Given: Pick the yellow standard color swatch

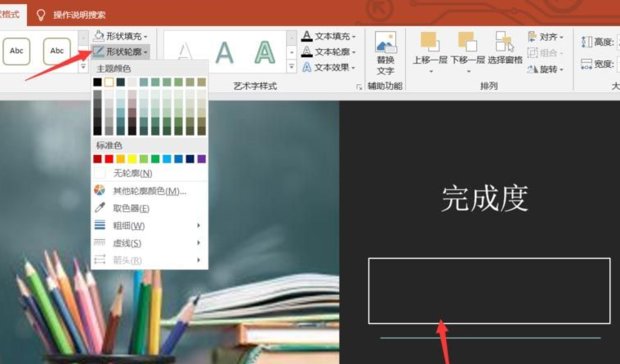Looking at the screenshot, I should pyautogui.click(x=132, y=159).
